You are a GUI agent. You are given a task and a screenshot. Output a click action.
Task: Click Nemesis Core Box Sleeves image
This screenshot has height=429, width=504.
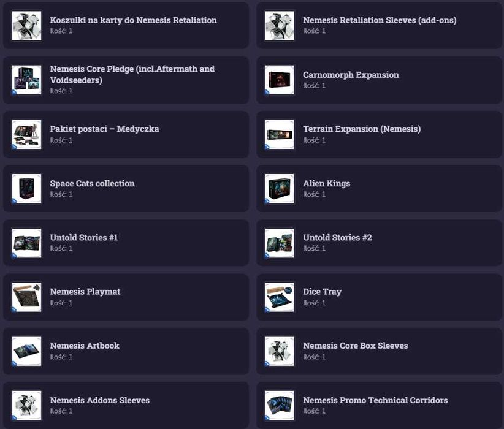(280, 351)
